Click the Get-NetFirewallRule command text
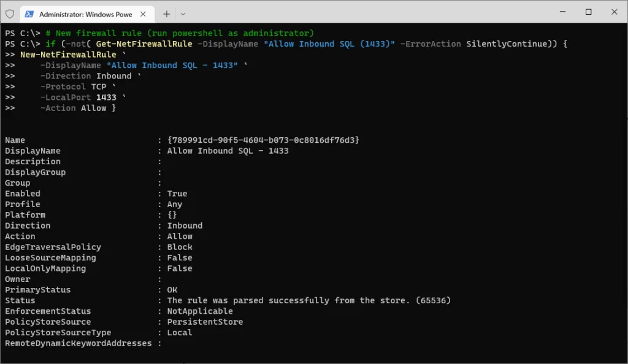This screenshot has width=628, height=364. (x=144, y=44)
